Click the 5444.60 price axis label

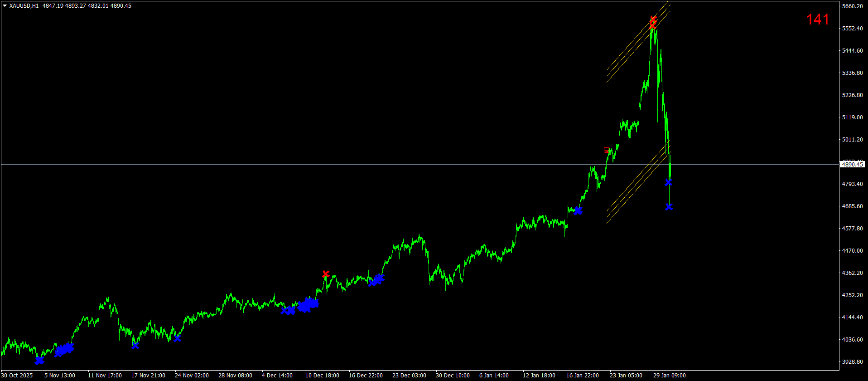852,50
